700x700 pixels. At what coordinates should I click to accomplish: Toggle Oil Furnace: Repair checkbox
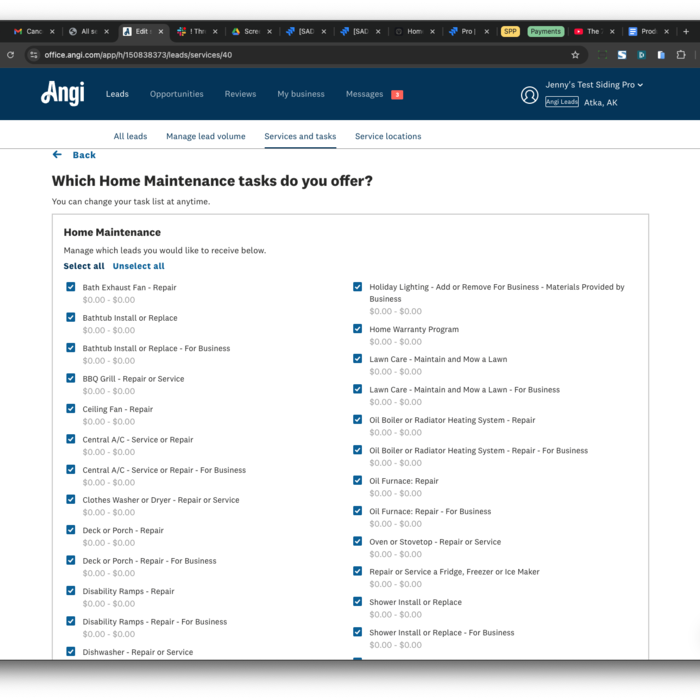tap(357, 480)
